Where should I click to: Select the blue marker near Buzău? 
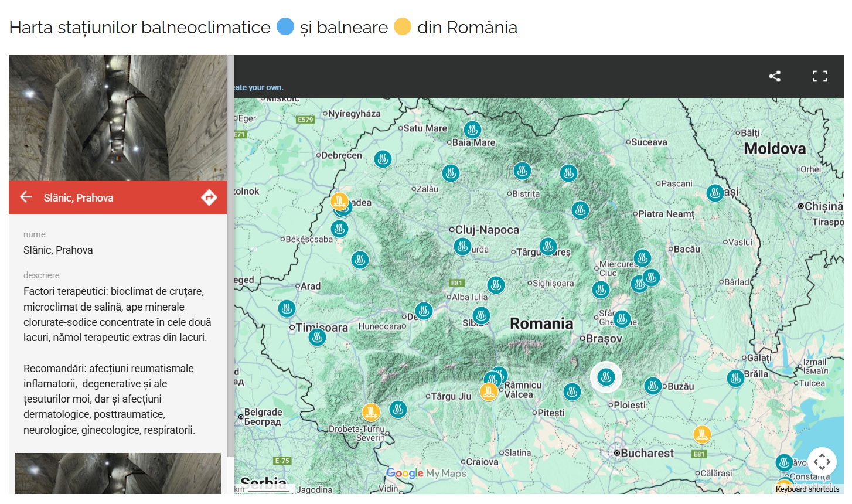[x=653, y=386]
